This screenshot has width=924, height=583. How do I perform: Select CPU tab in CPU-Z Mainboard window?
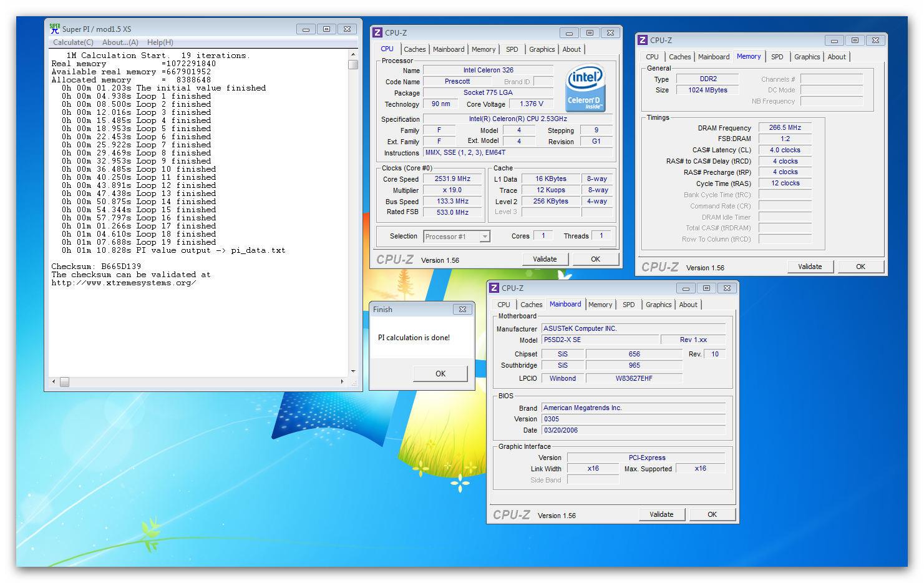coord(503,305)
